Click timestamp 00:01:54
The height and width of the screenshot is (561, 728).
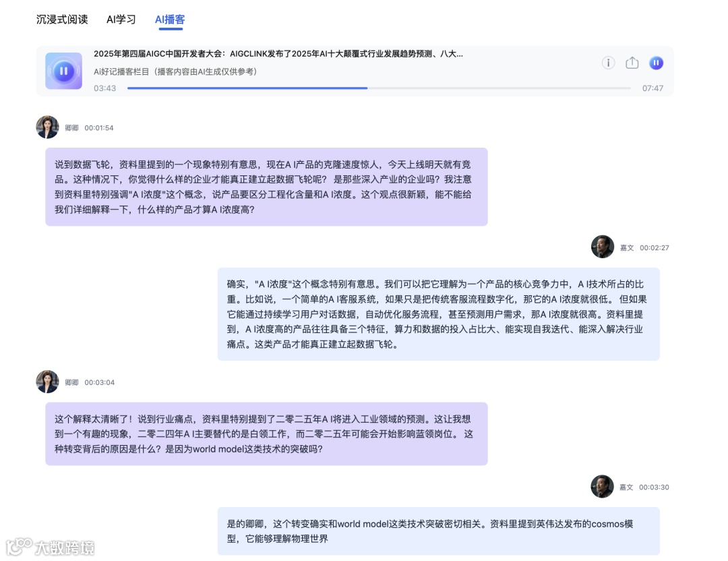pyautogui.click(x=99, y=127)
